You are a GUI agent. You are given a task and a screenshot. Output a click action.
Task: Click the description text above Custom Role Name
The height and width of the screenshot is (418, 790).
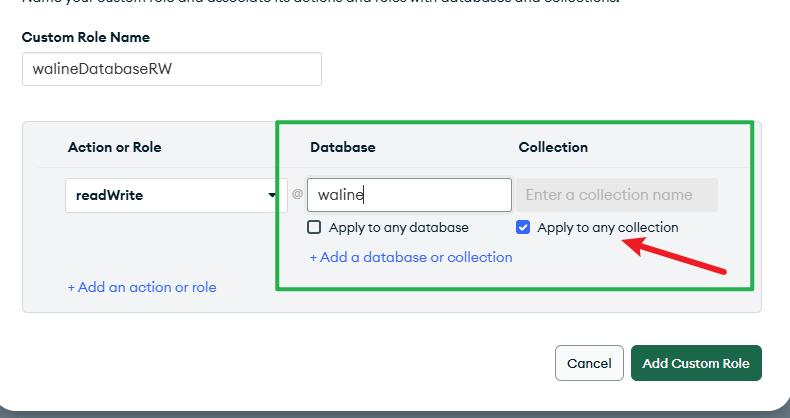(x=320, y=2)
